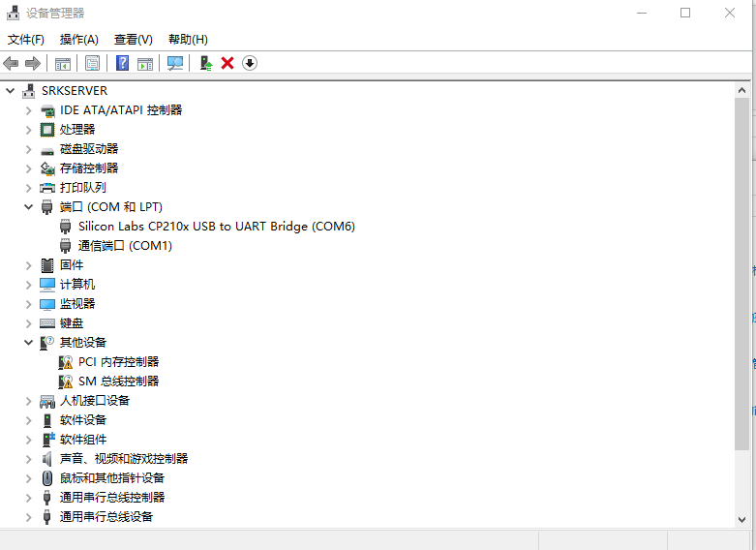Click the Properties toolbar icon
This screenshot has width=756, height=550.
click(92, 63)
